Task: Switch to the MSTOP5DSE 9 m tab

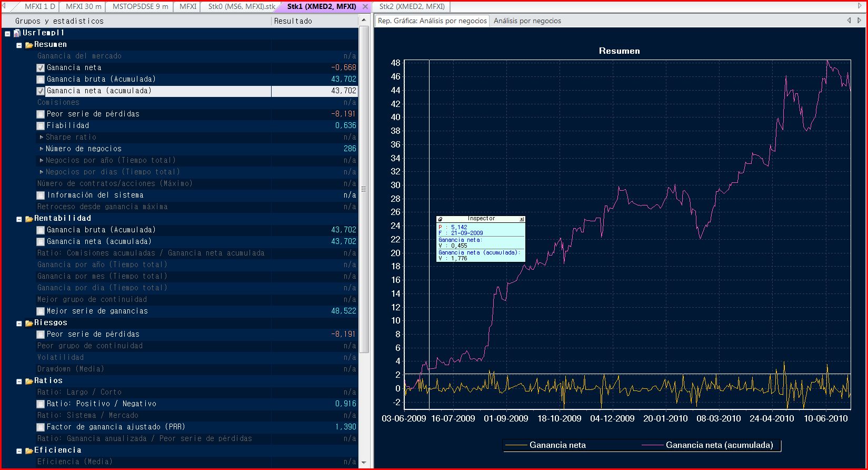Action: pyautogui.click(x=140, y=7)
